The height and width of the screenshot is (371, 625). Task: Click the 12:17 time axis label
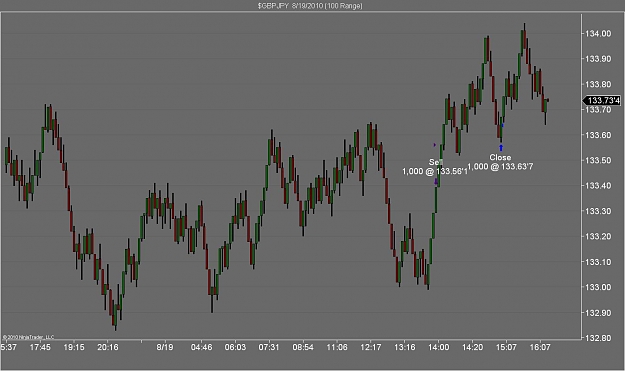point(371,347)
